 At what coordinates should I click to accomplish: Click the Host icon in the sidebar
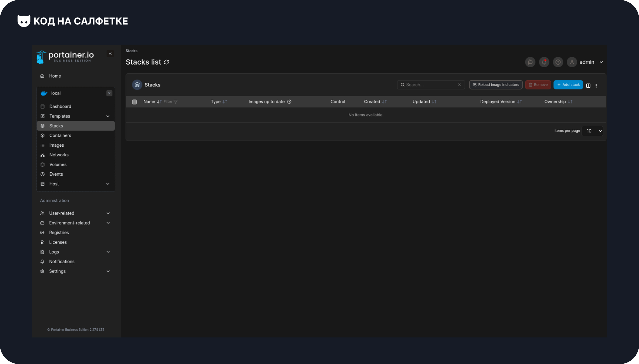pyautogui.click(x=43, y=184)
